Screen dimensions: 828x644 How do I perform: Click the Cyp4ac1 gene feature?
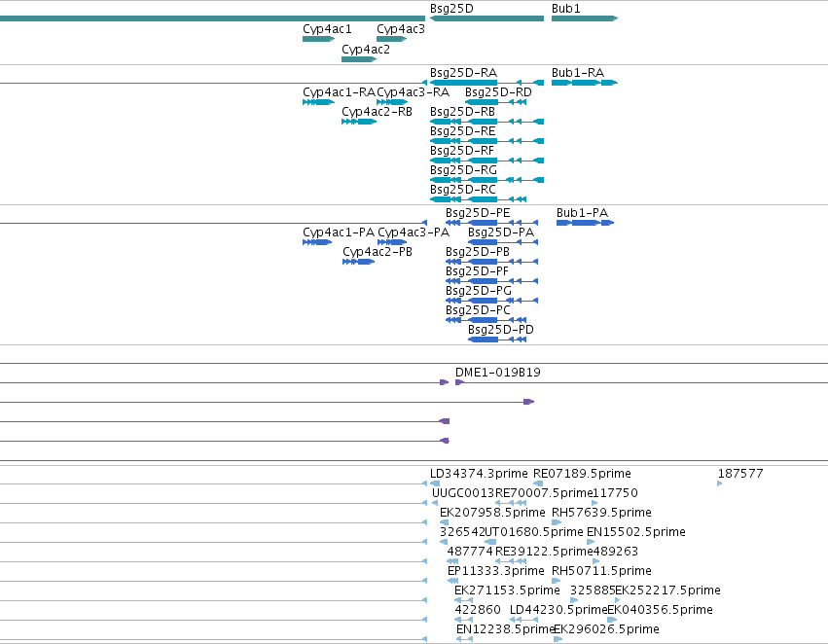pos(319,39)
